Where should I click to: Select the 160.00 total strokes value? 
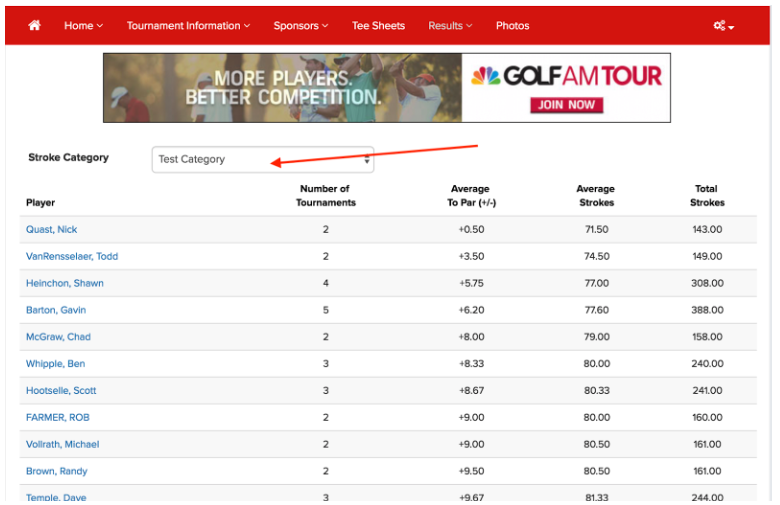(707, 417)
